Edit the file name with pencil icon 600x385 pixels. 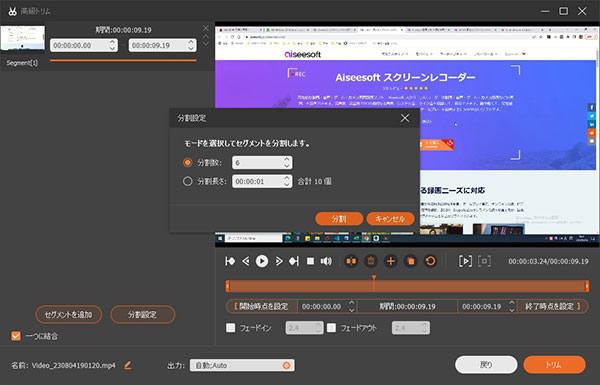[x=128, y=365]
